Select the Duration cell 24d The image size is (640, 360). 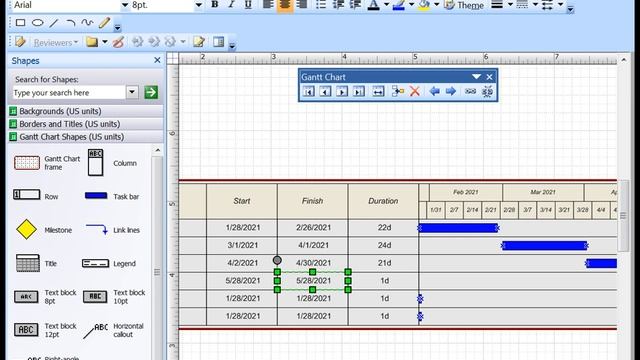coord(384,245)
